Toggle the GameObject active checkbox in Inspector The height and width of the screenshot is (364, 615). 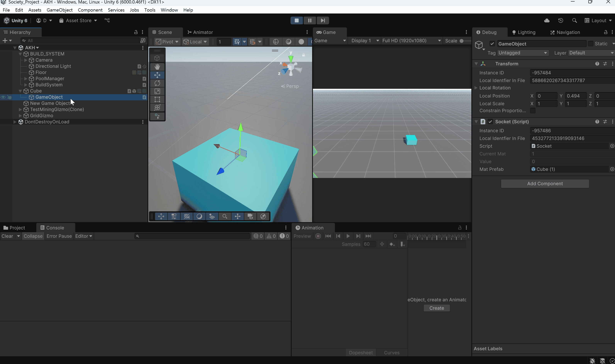(x=492, y=44)
